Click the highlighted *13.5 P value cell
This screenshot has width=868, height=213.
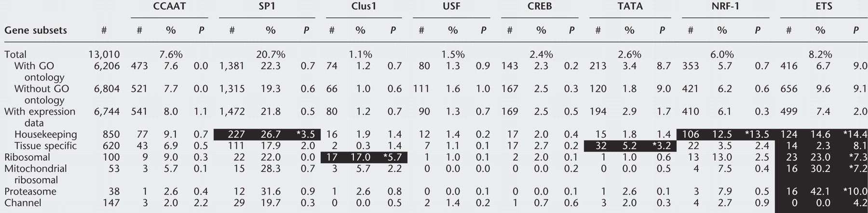[756, 134]
